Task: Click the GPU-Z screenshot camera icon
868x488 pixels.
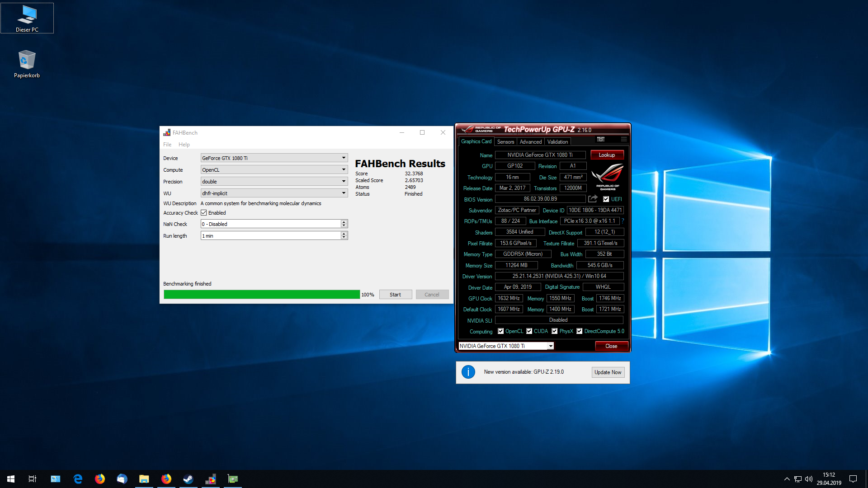Action: (x=600, y=139)
